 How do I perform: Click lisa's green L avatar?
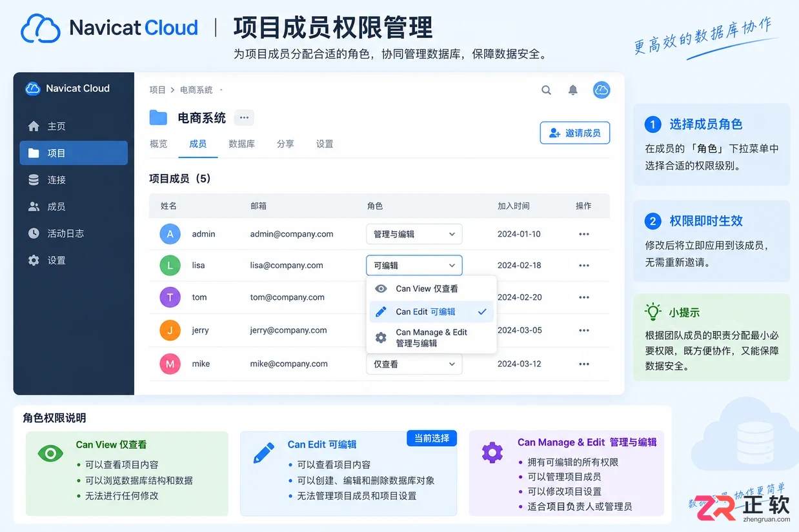click(x=170, y=265)
